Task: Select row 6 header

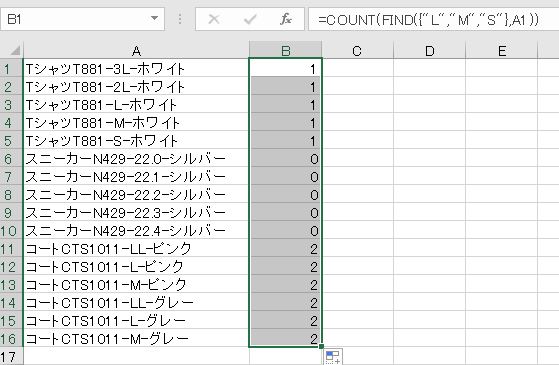Action: pyautogui.click(x=11, y=158)
